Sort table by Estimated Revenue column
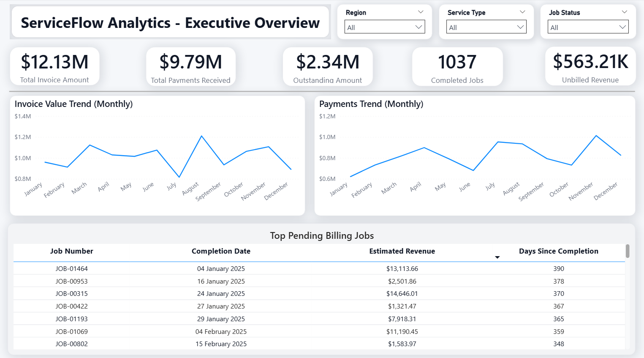The width and height of the screenshot is (644, 358). tap(402, 251)
